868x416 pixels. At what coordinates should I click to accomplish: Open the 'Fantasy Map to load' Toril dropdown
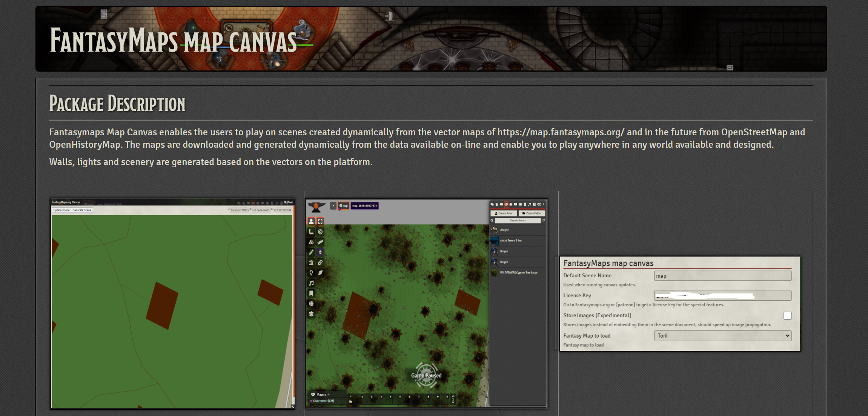point(723,336)
